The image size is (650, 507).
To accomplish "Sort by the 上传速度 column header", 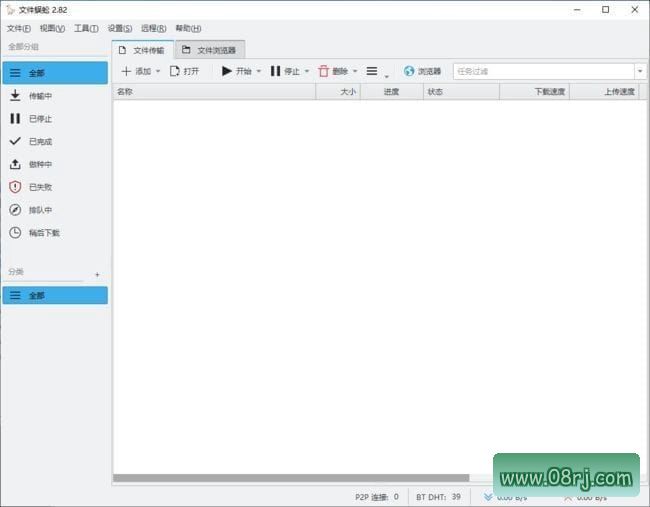I will pos(604,92).
